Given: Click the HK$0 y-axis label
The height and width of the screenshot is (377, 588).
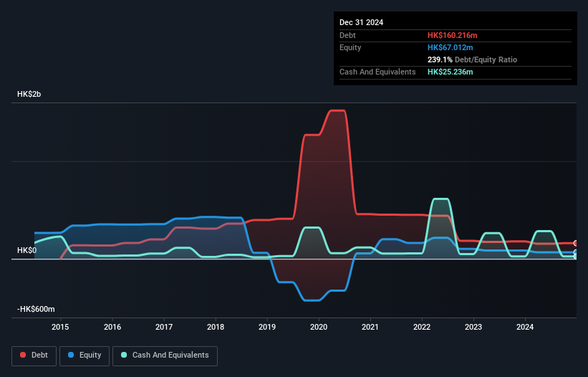Looking at the screenshot, I should pyautogui.click(x=27, y=250).
